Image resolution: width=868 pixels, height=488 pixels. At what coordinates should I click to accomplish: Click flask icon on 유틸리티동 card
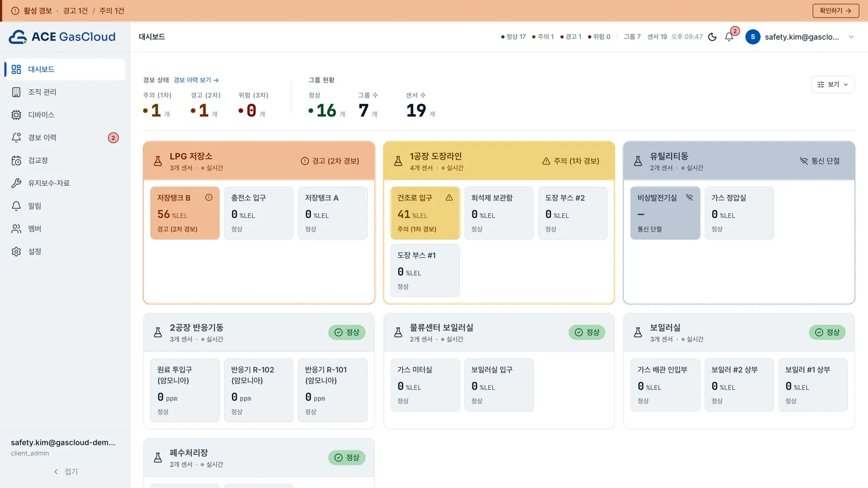[x=638, y=161]
